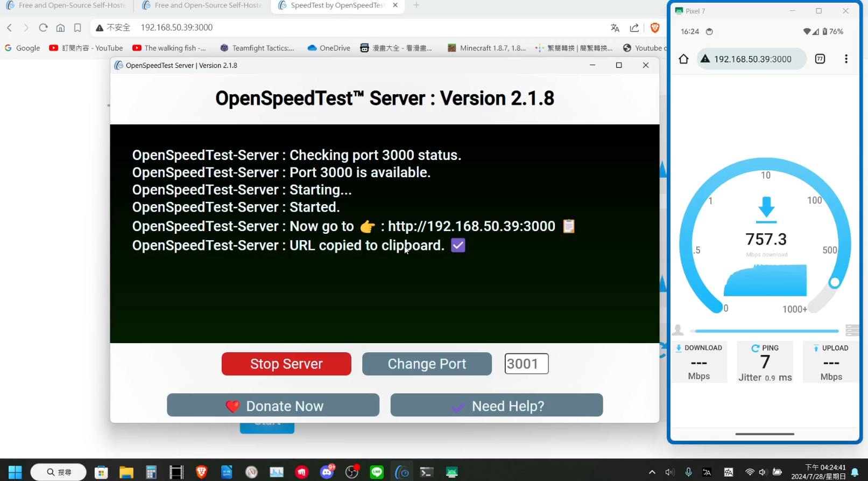Open The walking fish bookmark
The width and height of the screenshot is (868, 481).
click(x=170, y=48)
